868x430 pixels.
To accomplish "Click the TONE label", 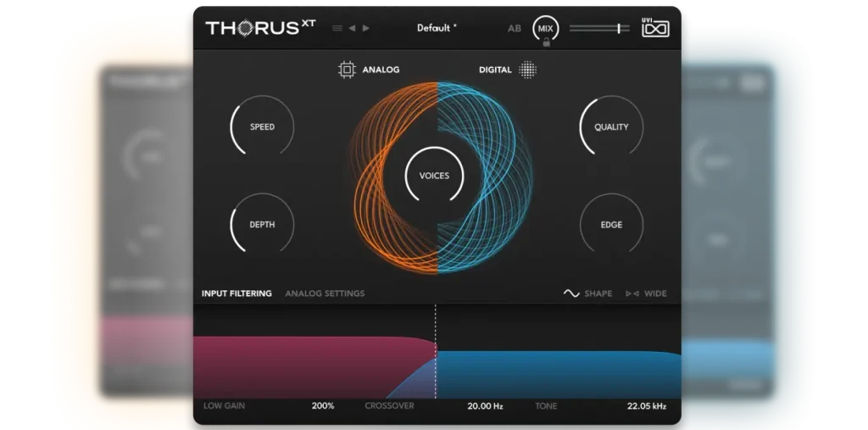I will click(546, 406).
